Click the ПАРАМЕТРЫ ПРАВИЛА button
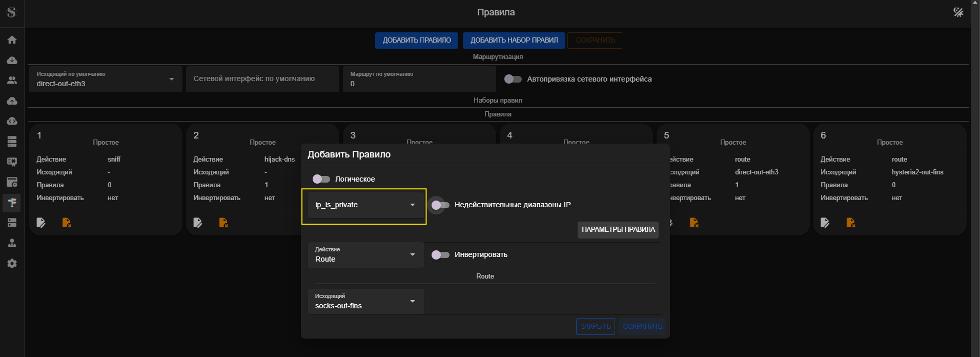980x357 pixels. (x=618, y=230)
